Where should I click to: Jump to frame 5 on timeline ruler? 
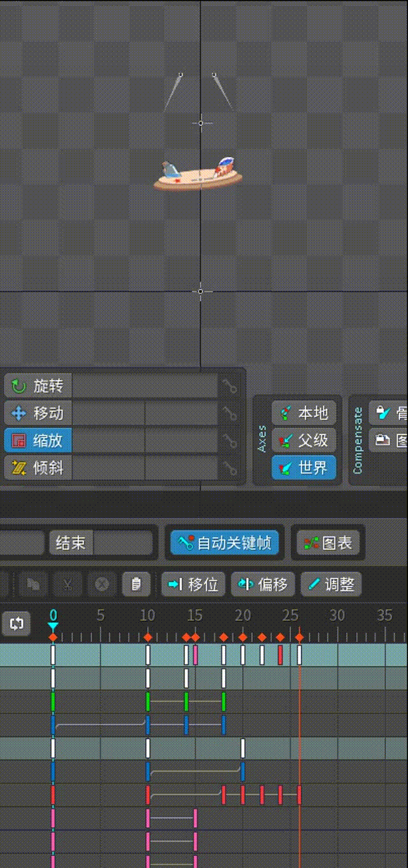coord(100,615)
